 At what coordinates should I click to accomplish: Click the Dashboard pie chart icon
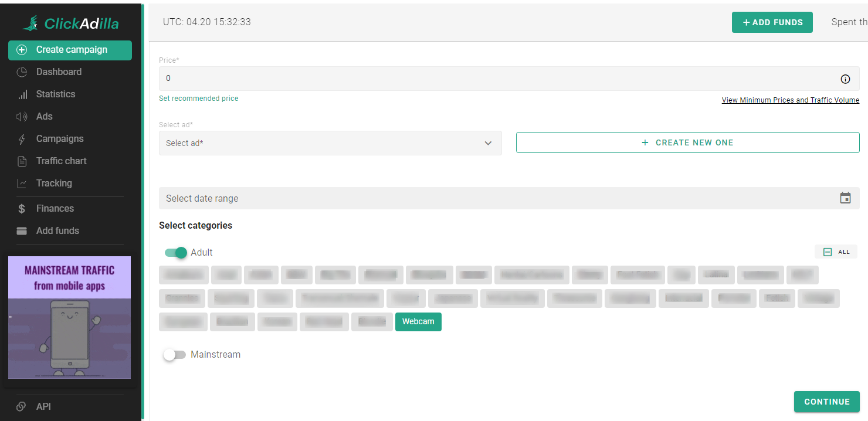pyautogui.click(x=22, y=72)
